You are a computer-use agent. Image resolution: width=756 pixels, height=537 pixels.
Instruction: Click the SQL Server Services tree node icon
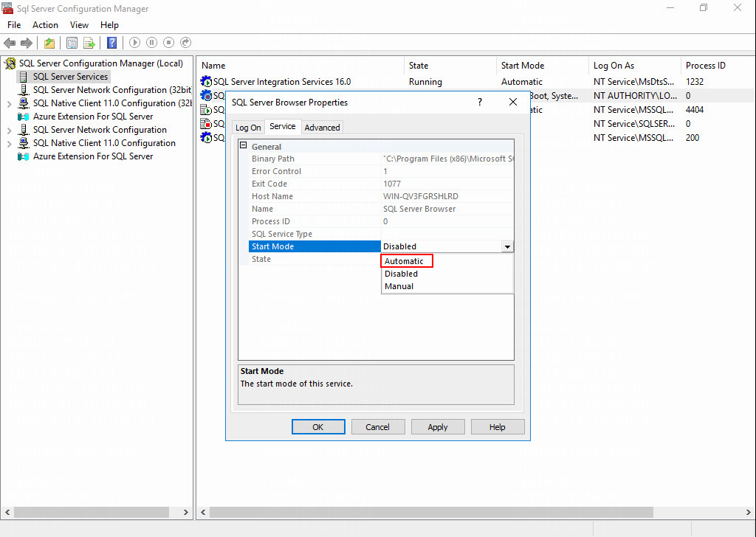(x=23, y=77)
